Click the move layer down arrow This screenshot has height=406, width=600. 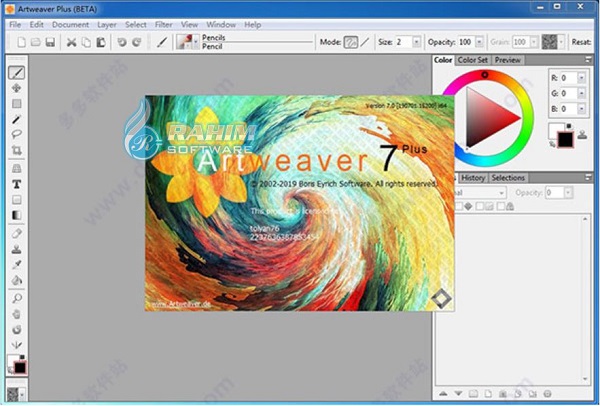tap(458, 394)
